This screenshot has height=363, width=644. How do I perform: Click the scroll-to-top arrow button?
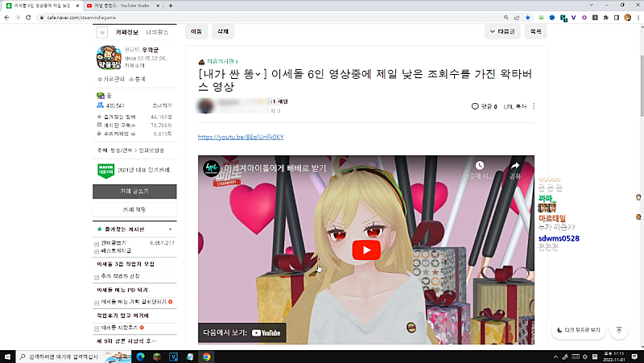618,330
